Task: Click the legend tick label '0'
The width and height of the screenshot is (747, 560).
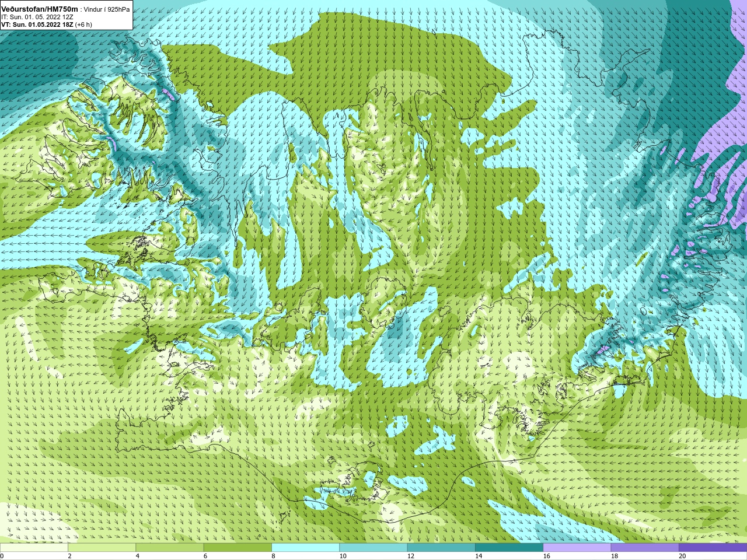Action: (2, 556)
